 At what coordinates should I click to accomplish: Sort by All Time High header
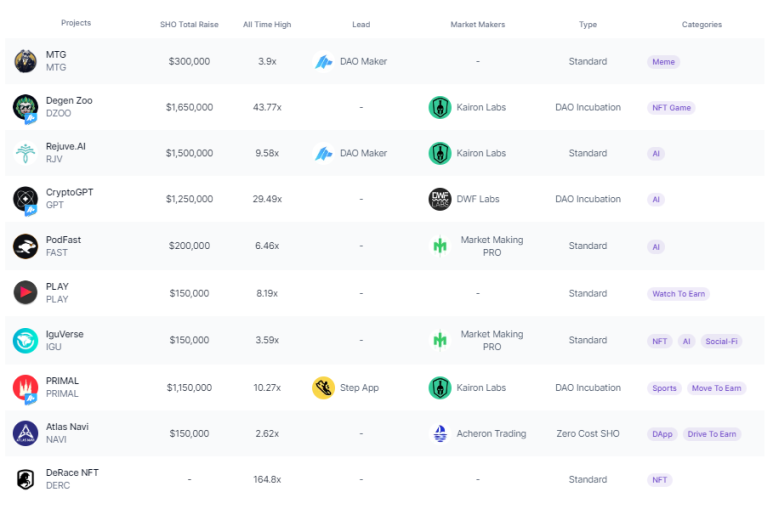(267, 24)
